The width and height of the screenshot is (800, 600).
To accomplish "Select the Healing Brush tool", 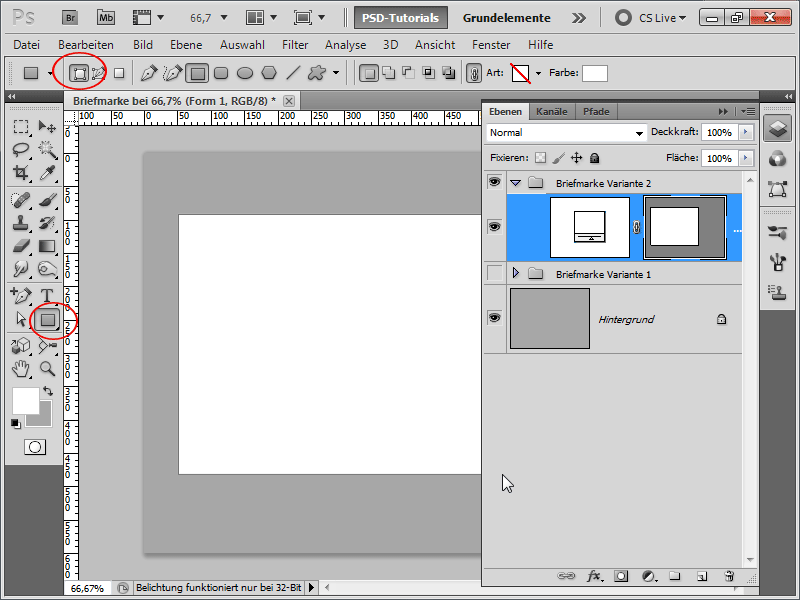I will click(20, 200).
